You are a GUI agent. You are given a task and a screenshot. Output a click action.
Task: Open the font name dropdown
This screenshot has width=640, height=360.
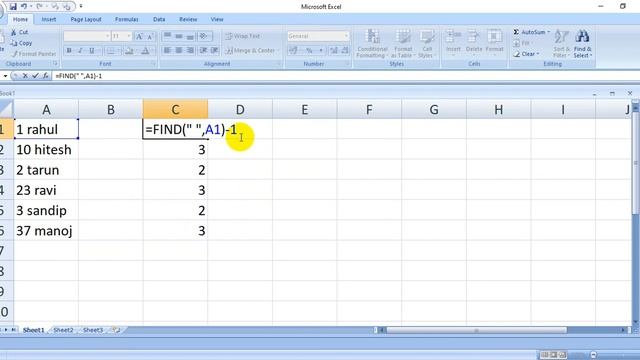(107, 36)
